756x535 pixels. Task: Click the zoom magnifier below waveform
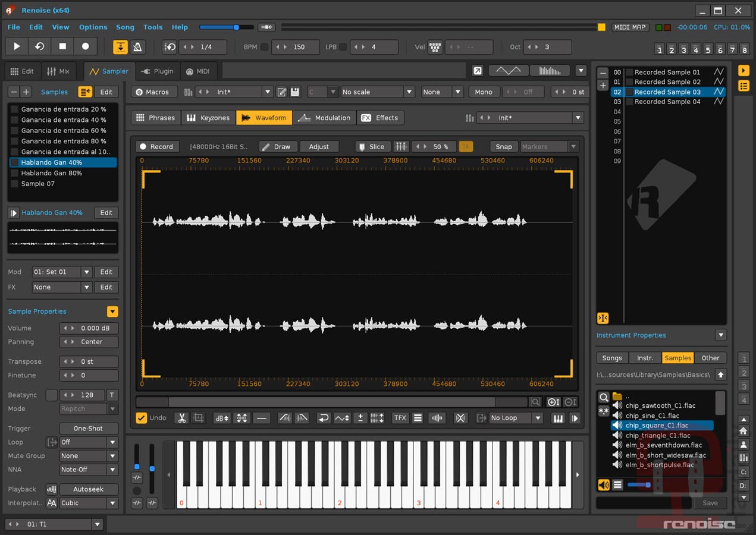(535, 402)
